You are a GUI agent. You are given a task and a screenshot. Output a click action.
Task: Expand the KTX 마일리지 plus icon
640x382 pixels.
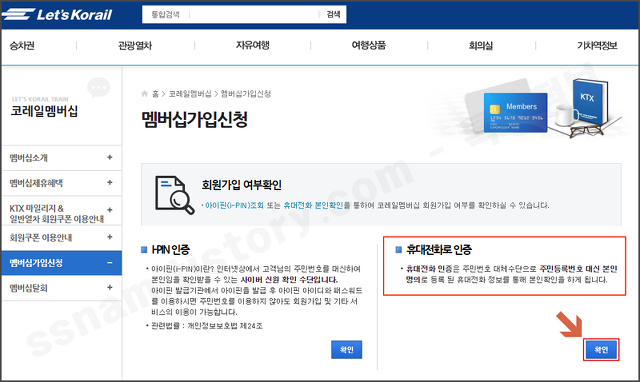click(x=109, y=209)
